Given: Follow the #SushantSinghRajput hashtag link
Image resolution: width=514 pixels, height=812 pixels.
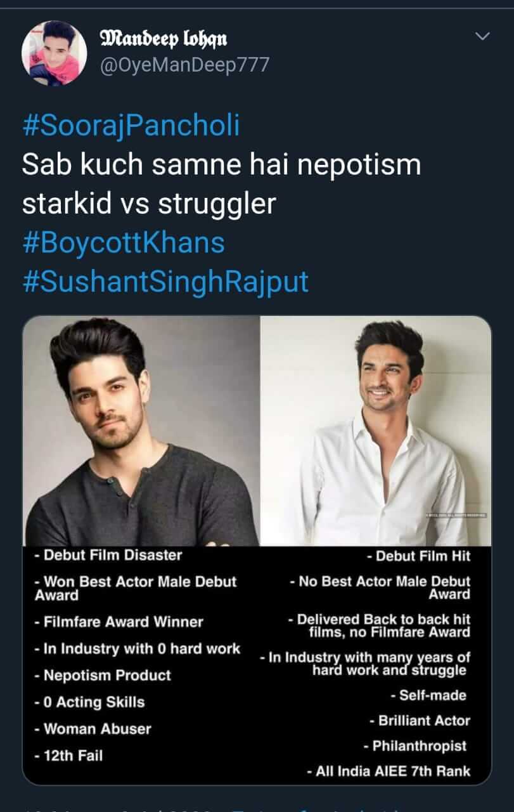Looking at the screenshot, I should click(x=165, y=282).
